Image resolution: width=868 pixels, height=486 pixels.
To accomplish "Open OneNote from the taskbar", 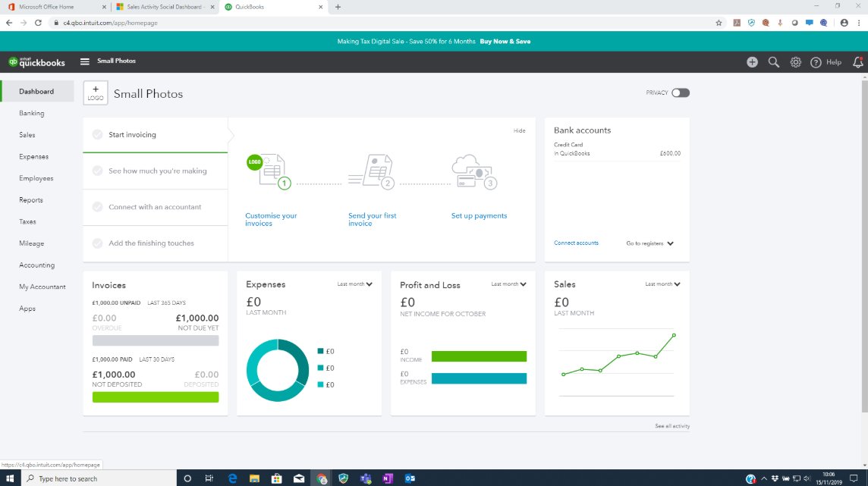I will pos(388,478).
